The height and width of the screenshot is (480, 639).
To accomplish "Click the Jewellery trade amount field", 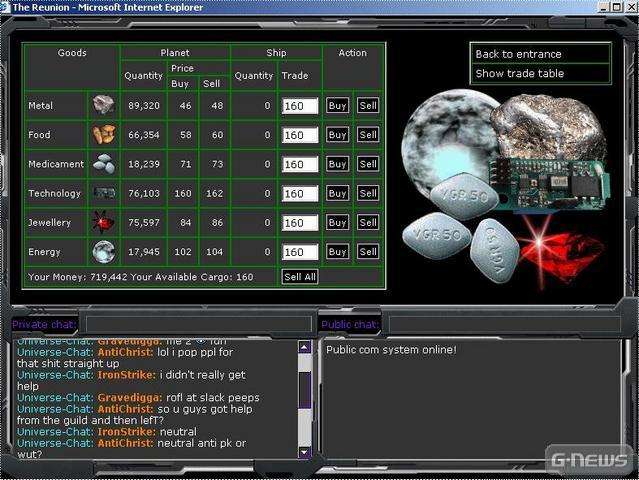I will point(300,223).
